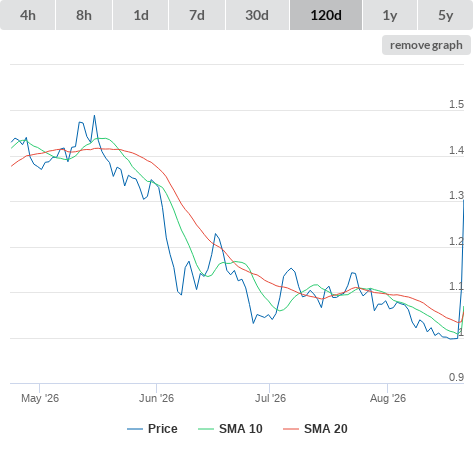The image size is (474, 455).
Task: Select the 30d time range
Action: coord(257,15)
